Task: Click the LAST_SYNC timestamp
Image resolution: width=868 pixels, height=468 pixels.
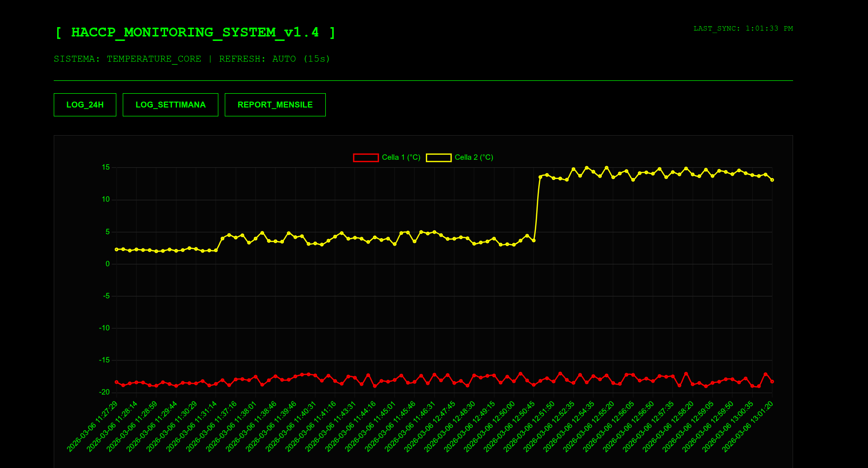Action: click(x=743, y=29)
